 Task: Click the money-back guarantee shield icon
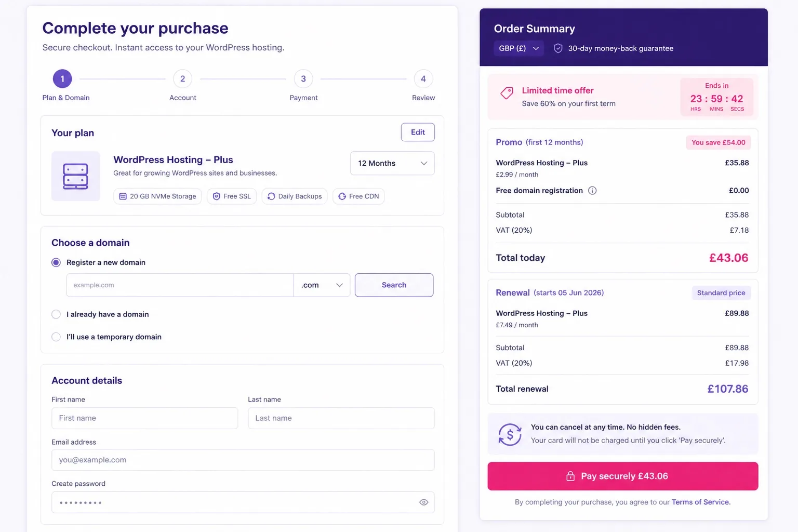(558, 48)
